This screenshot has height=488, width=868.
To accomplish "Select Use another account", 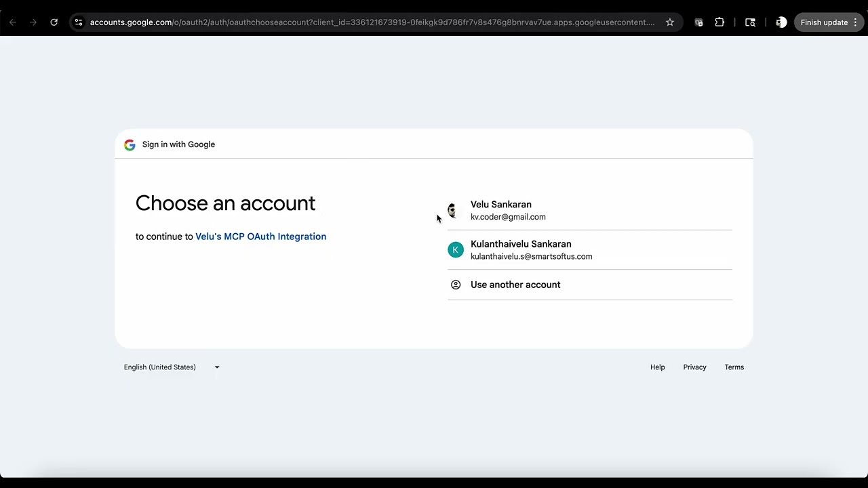I will [x=590, y=285].
